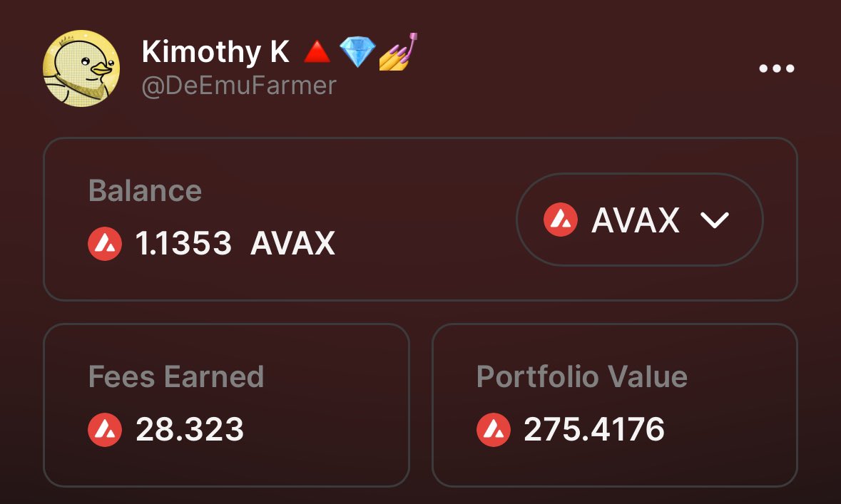Click the nail polish emoji badge
Viewport: 841px width, 504px height.
point(397,51)
